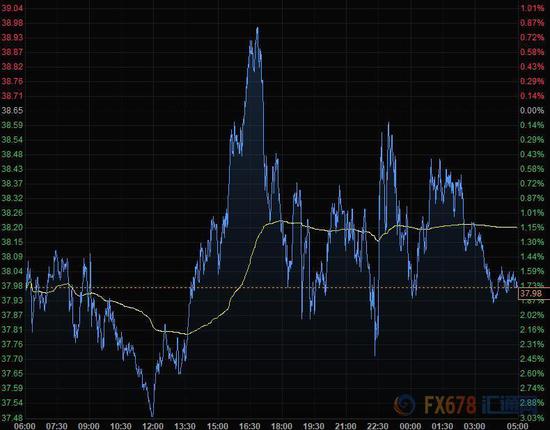Select the 22:30 time axis label
The height and width of the screenshot is (430, 550).
378,426
